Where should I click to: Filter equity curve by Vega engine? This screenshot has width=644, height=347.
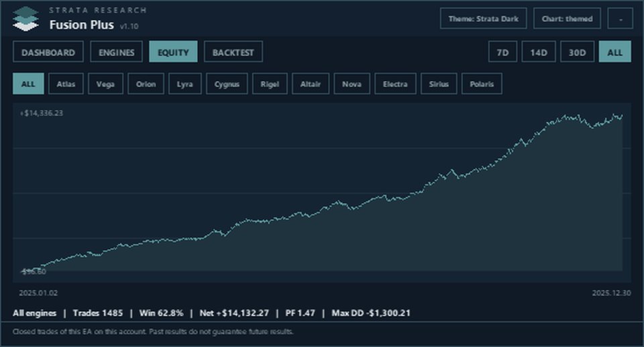[x=105, y=84]
